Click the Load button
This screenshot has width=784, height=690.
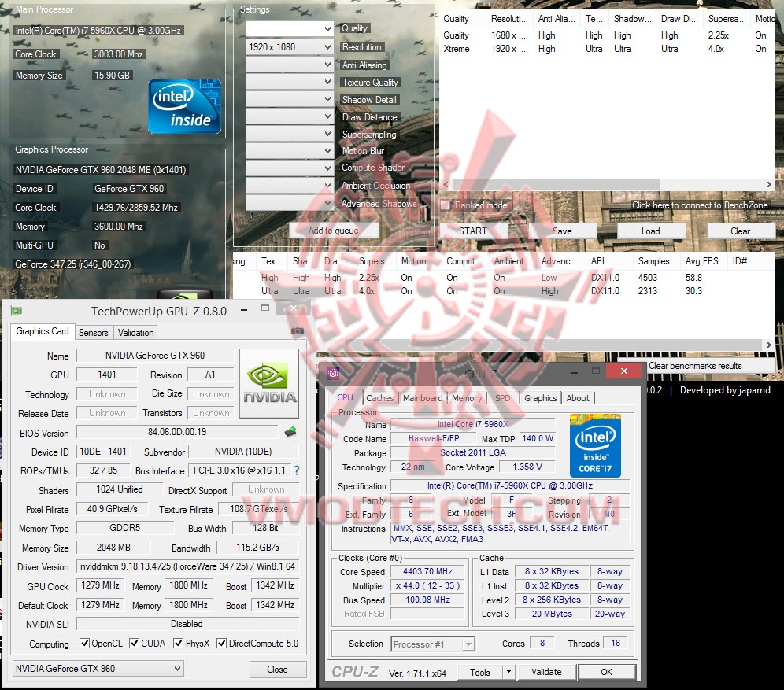pyautogui.click(x=651, y=231)
